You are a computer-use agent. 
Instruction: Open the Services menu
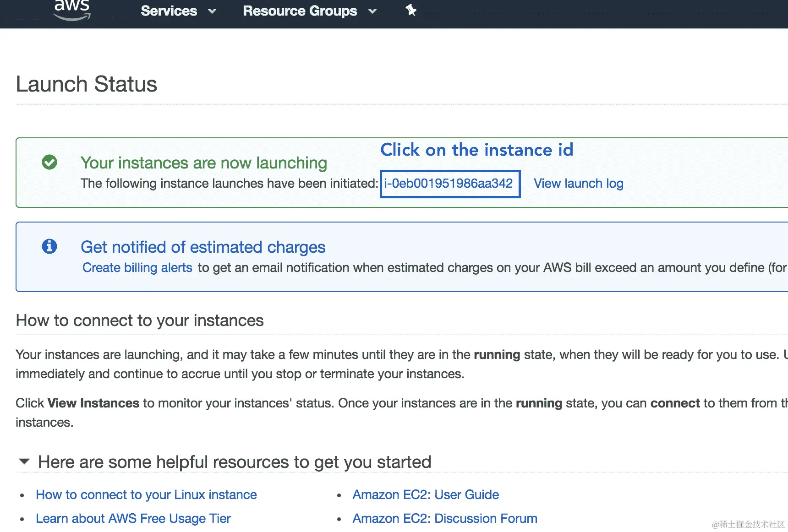tap(169, 11)
